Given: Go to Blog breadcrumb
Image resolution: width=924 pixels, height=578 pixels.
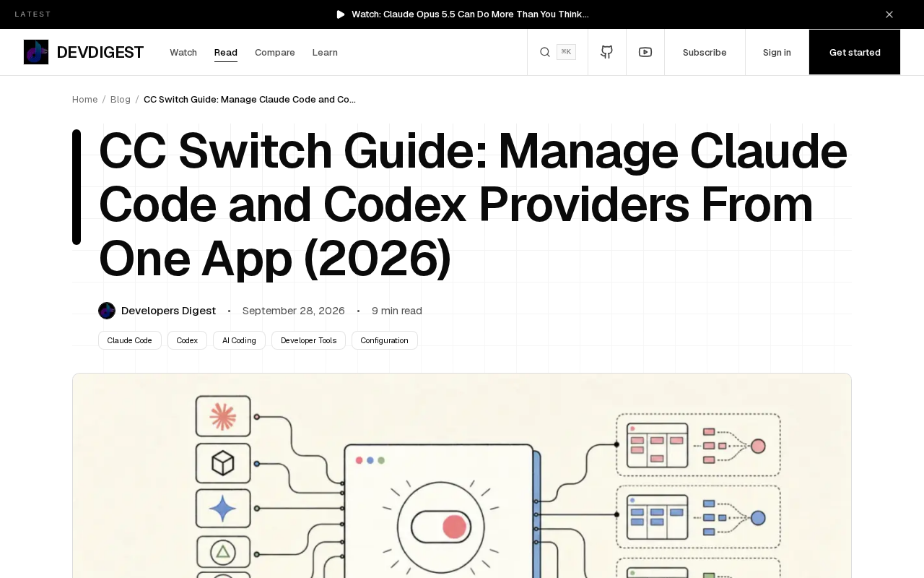Looking at the screenshot, I should [x=121, y=99].
